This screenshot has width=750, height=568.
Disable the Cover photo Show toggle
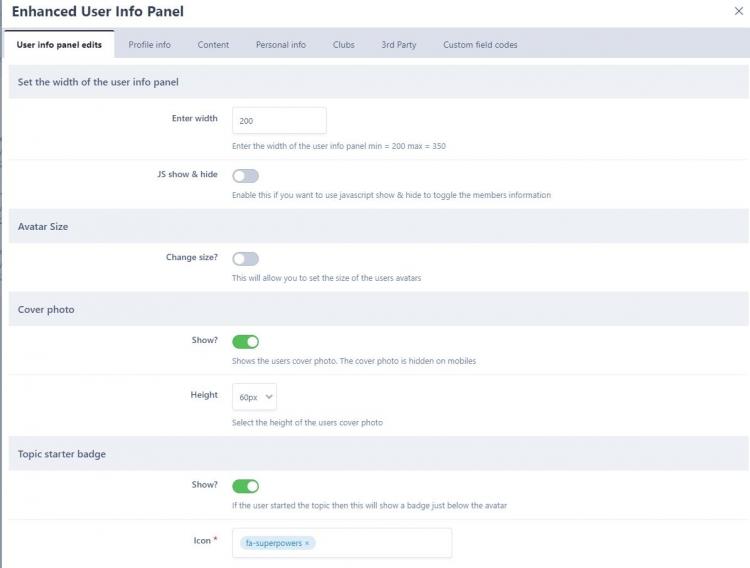pyautogui.click(x=245, y=342)
